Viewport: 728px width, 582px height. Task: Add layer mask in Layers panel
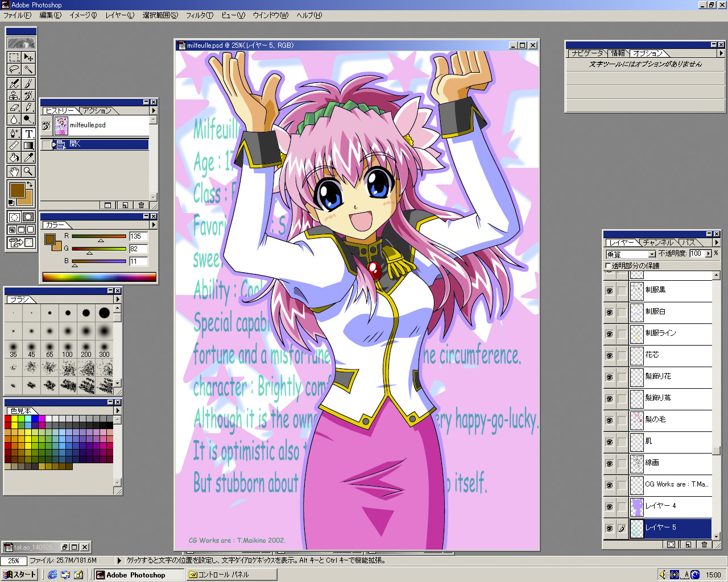point(671,544)
